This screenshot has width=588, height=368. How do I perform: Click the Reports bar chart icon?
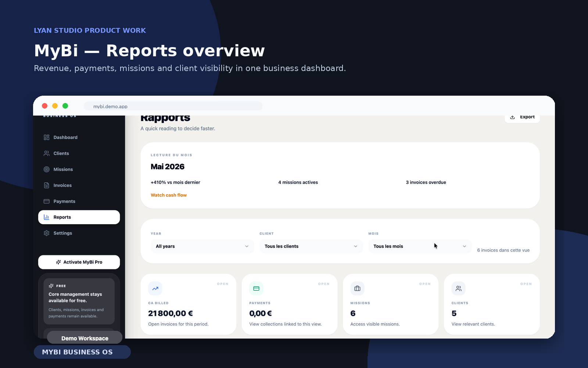[46, 217]
